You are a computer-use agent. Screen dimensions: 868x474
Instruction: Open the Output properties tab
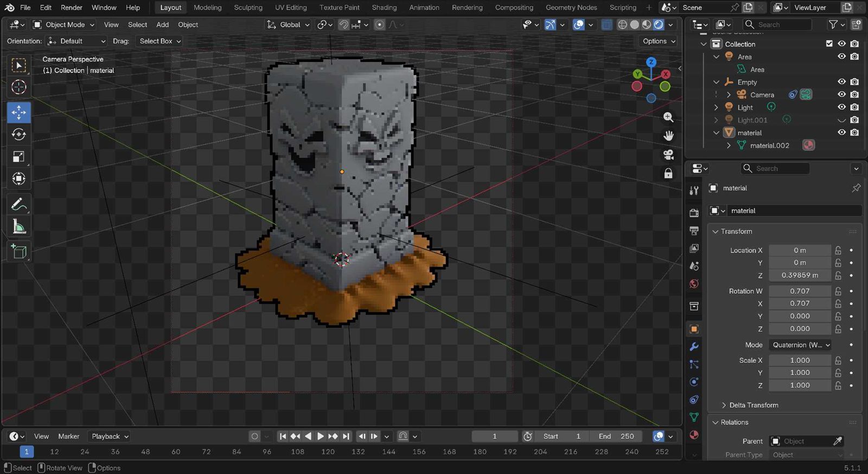point(694,231)
